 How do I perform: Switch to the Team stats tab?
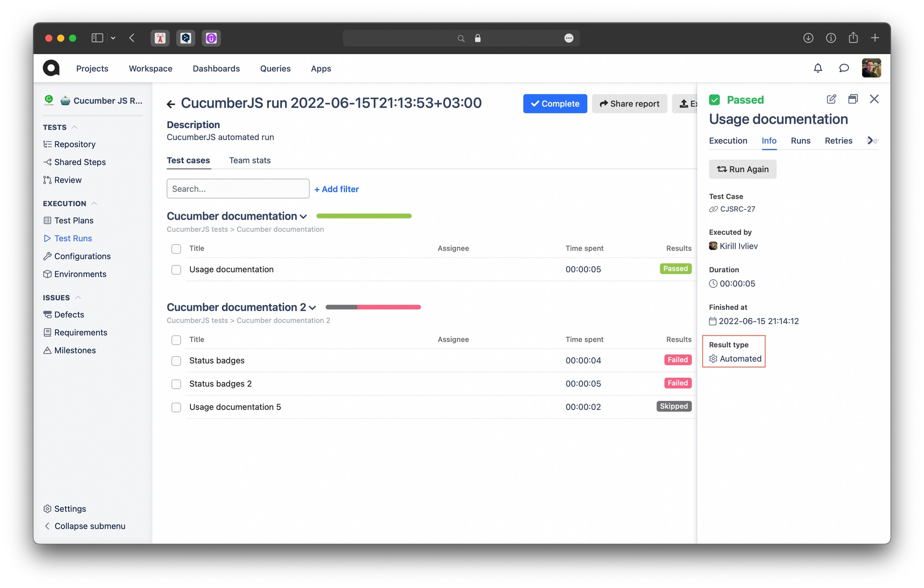249,160
